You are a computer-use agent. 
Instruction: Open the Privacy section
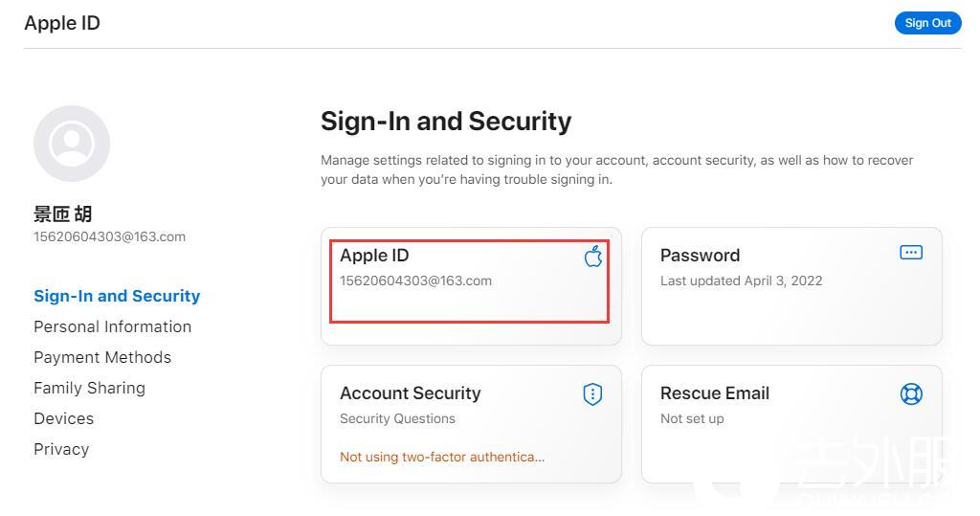61,449
